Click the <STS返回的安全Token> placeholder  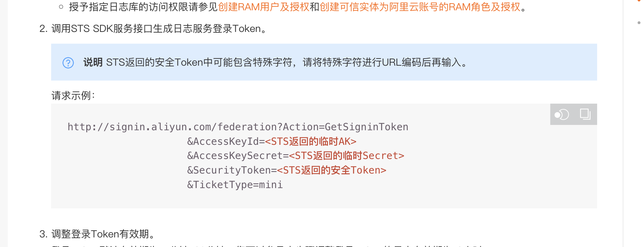coord(332,170)
